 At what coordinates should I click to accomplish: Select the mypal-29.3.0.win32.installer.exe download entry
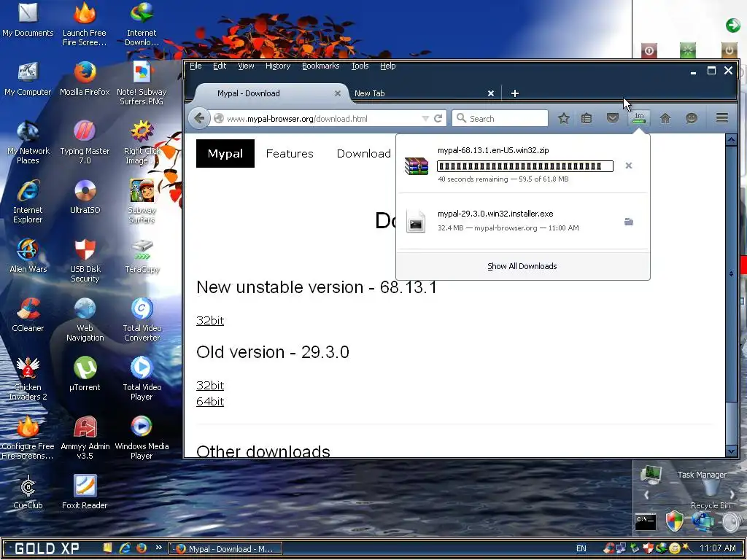pos(522,221)
